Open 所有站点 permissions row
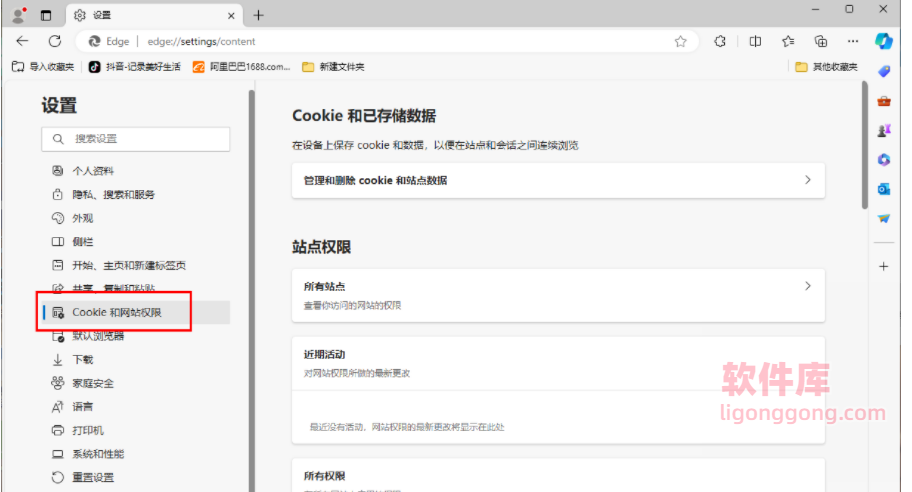Screen dimensions: 912x492 pos(558,295)
